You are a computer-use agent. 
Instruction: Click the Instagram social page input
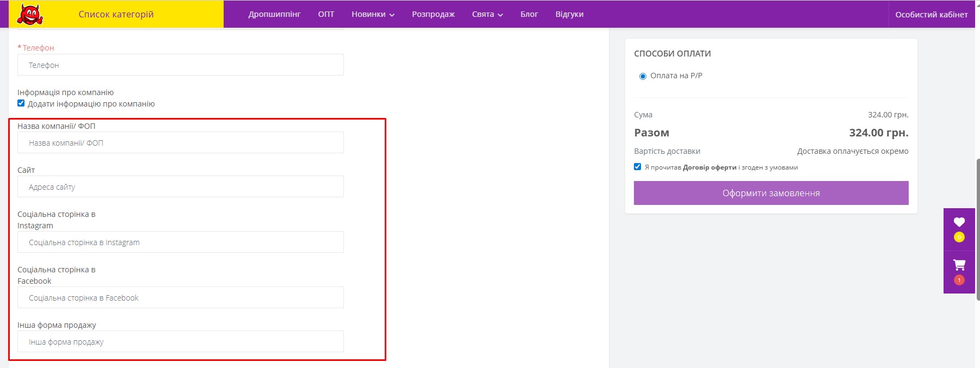click(180, 242)
